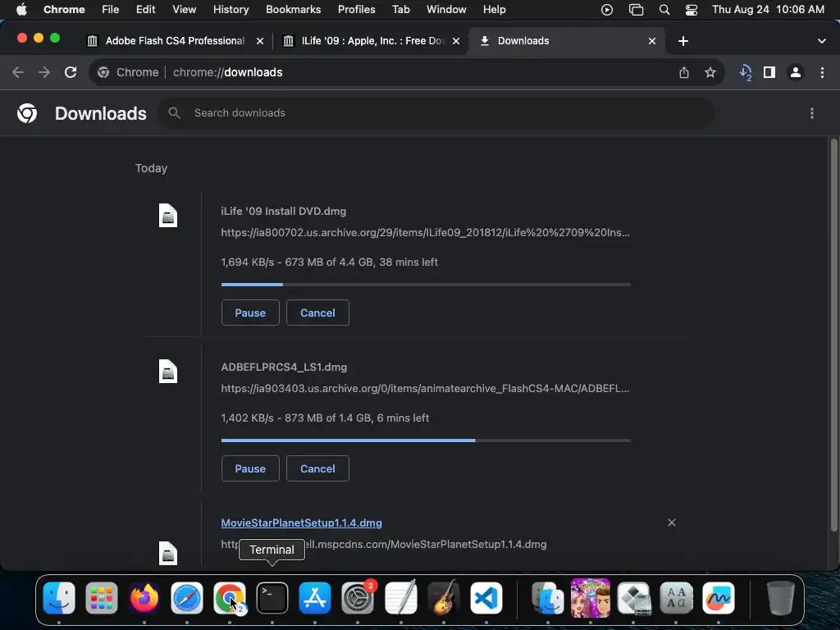Open Terminal from the Dock
The image size is (840, 630).
(272, 597)
